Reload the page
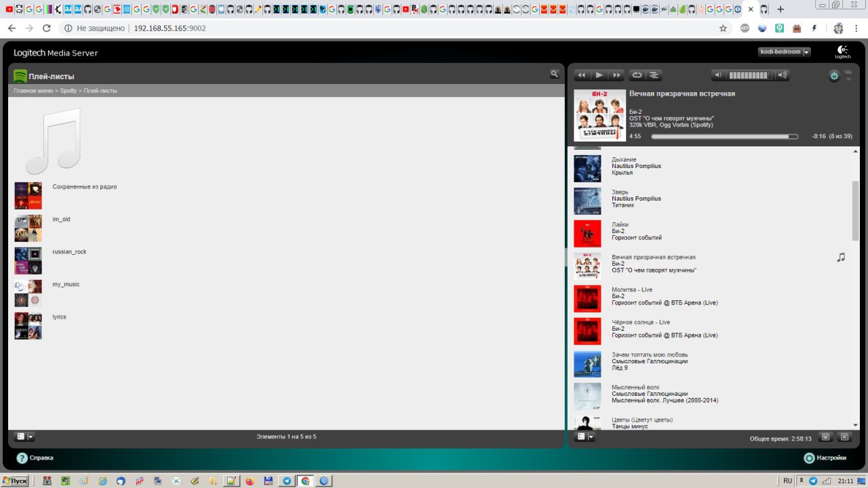This screenshot has height=488, width=868. click(46, 28)
